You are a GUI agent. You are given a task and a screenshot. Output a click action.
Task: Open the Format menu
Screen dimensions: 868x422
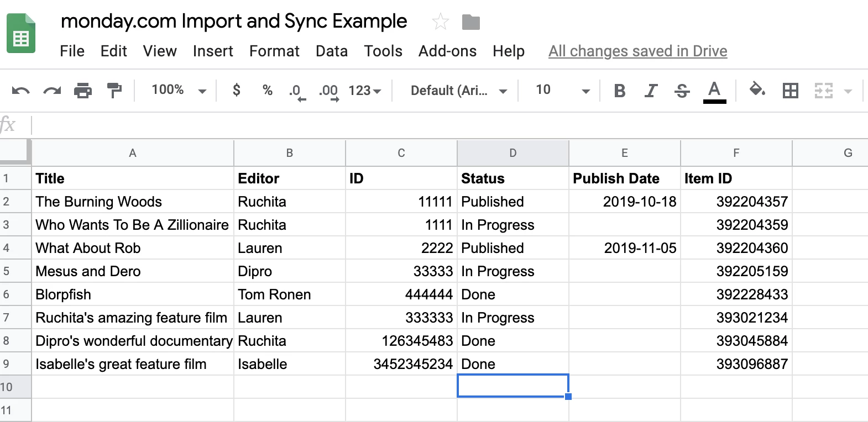(x=274, y=51)
